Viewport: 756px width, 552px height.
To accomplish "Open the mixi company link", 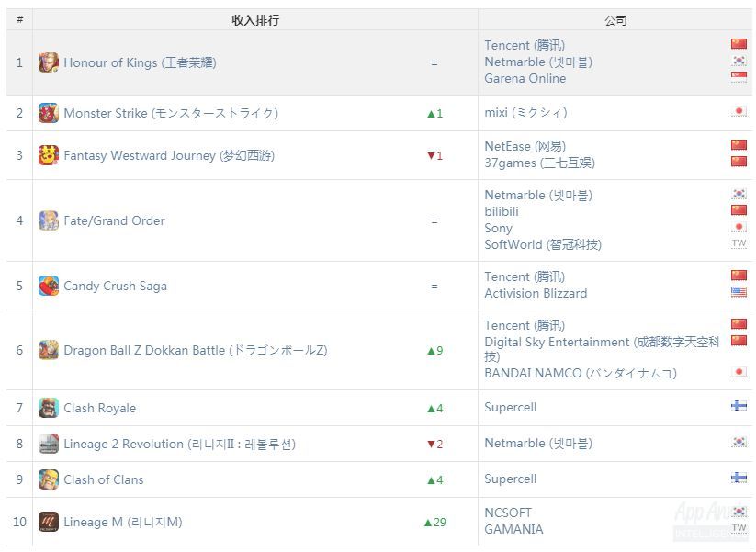I will click(525, 112).
